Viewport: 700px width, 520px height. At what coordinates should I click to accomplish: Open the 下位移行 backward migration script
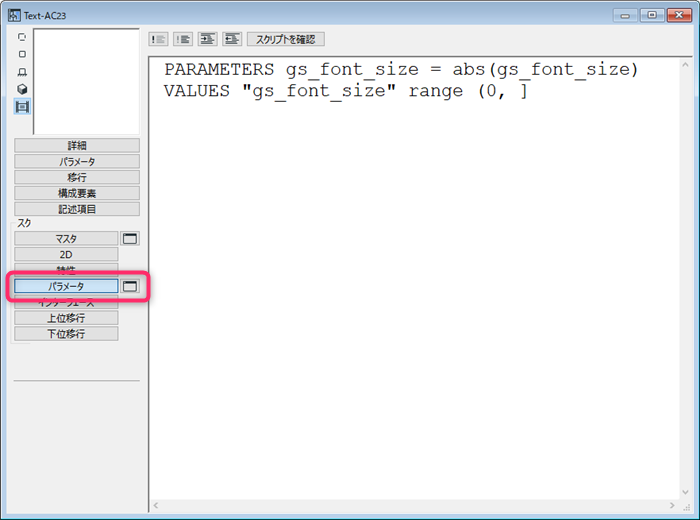[66, 334]
